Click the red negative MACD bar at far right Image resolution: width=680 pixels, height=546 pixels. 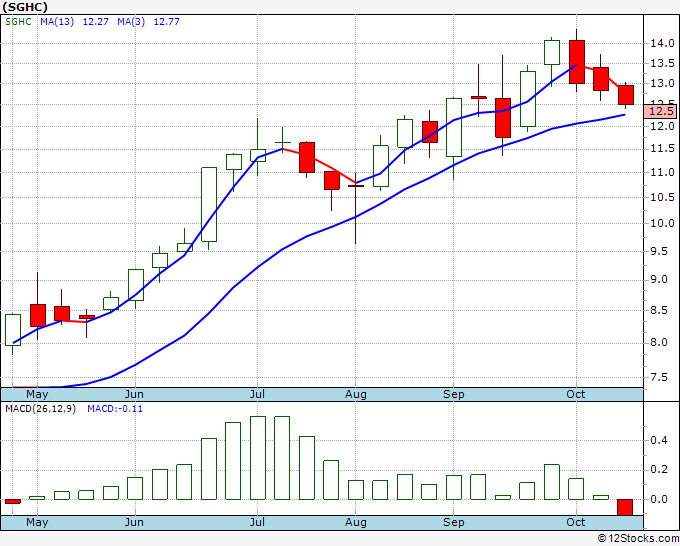coord(625,507)
